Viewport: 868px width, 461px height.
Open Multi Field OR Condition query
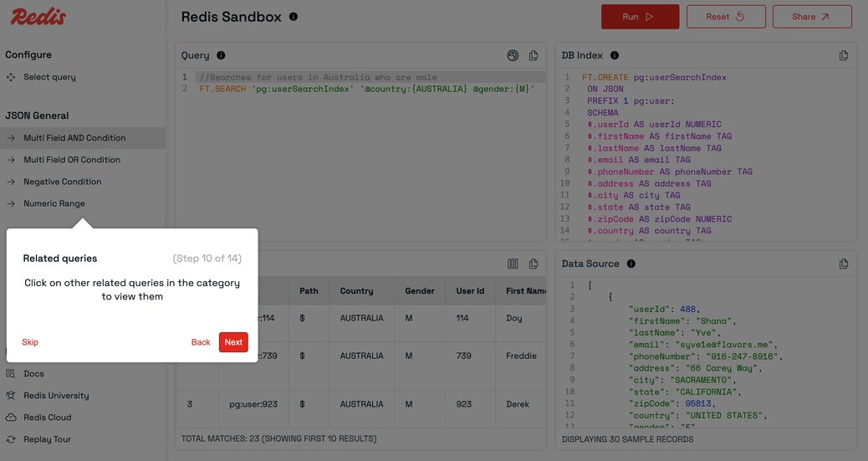(83, 160)
